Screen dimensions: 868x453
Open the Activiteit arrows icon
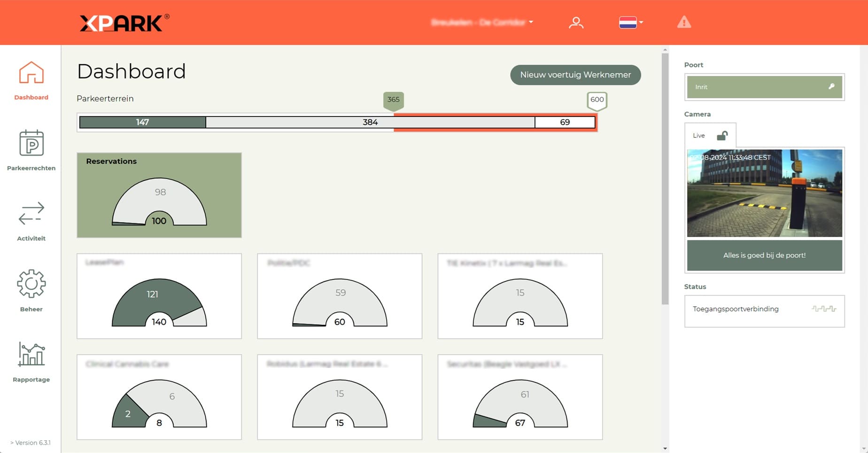31,214
